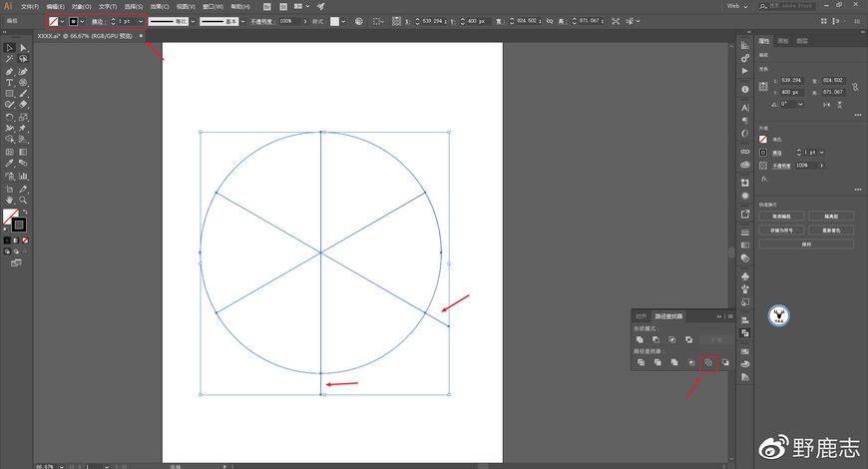This screenshot has width=868, height=469.
Task: Open Symbols panel club icon in dock
Action: [x=745, y=275]
